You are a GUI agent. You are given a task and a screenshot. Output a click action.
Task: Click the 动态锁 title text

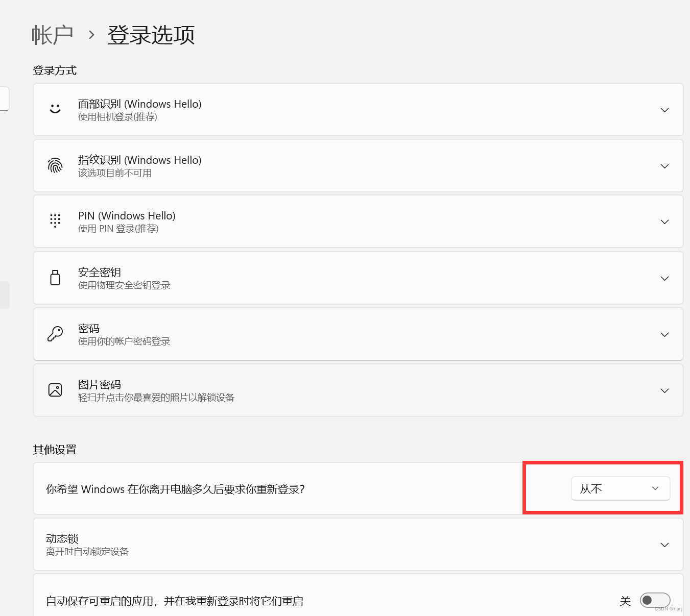(62, 538)
